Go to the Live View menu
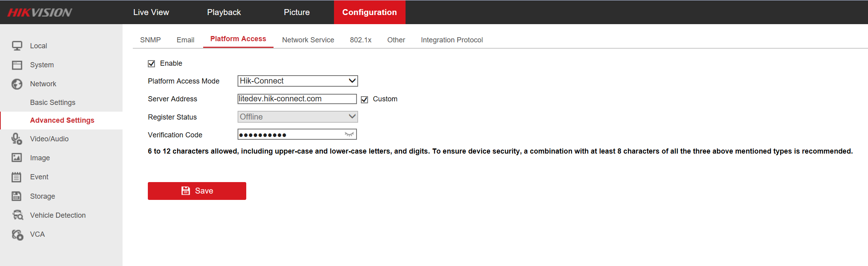Screen dimensions: 868x266 151,12
